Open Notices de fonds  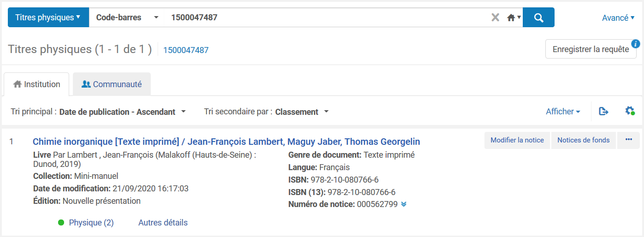583,140
